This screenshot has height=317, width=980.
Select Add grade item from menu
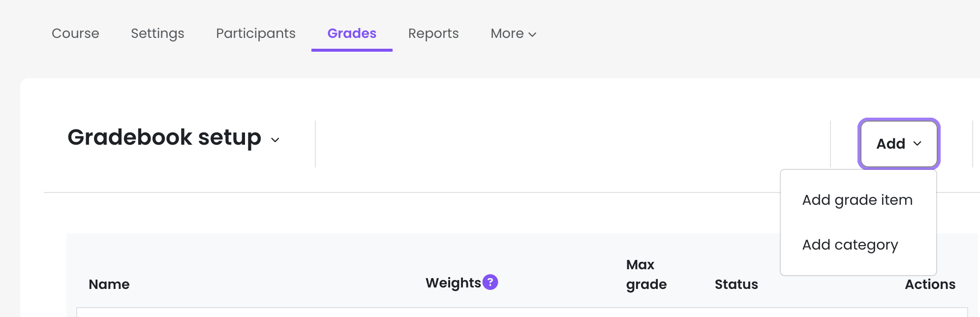click(x=857, y=200)
